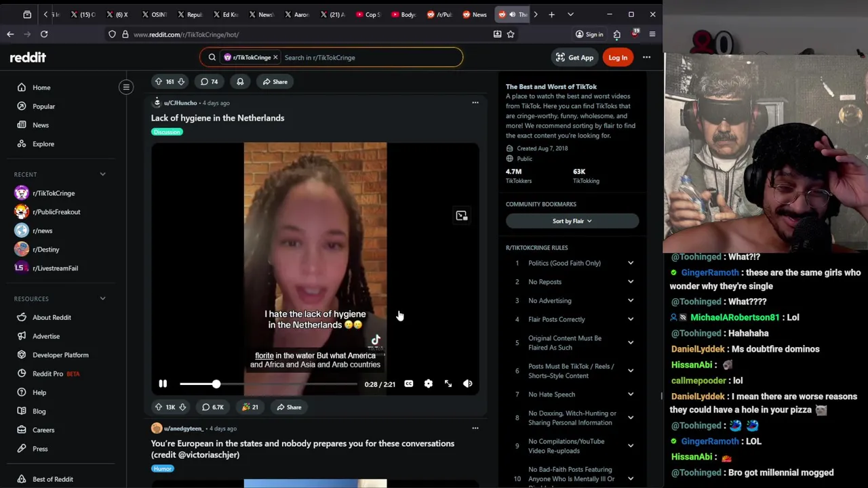Give award on post with 21 awards

click(x=250, y=407)
